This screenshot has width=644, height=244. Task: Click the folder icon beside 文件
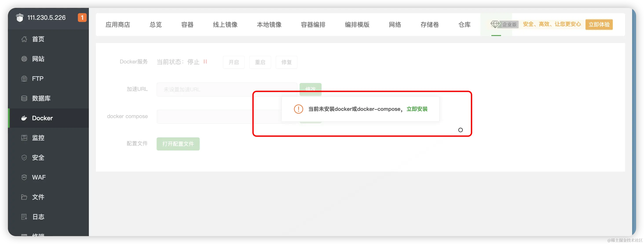[x=24, y=197]
